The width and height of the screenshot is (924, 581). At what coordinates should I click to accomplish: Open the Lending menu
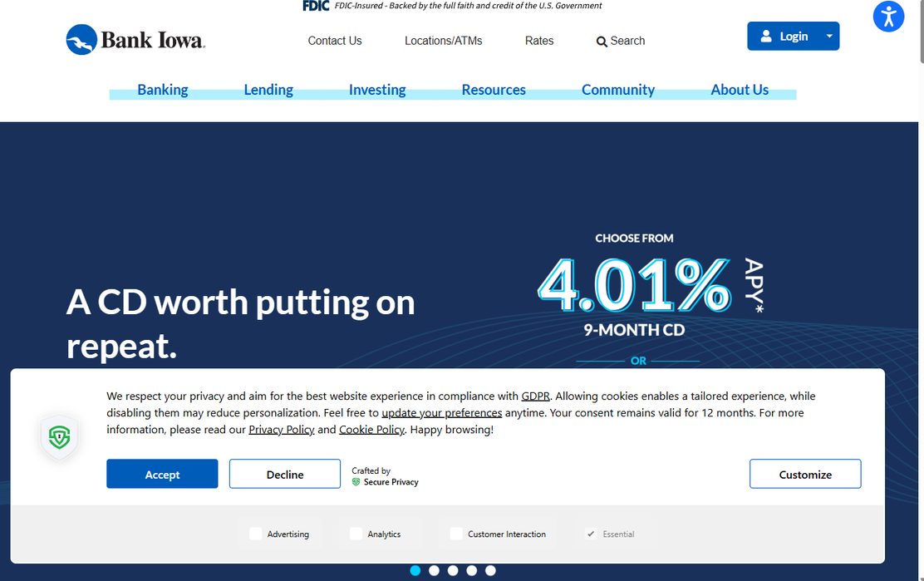coord(268,90)
